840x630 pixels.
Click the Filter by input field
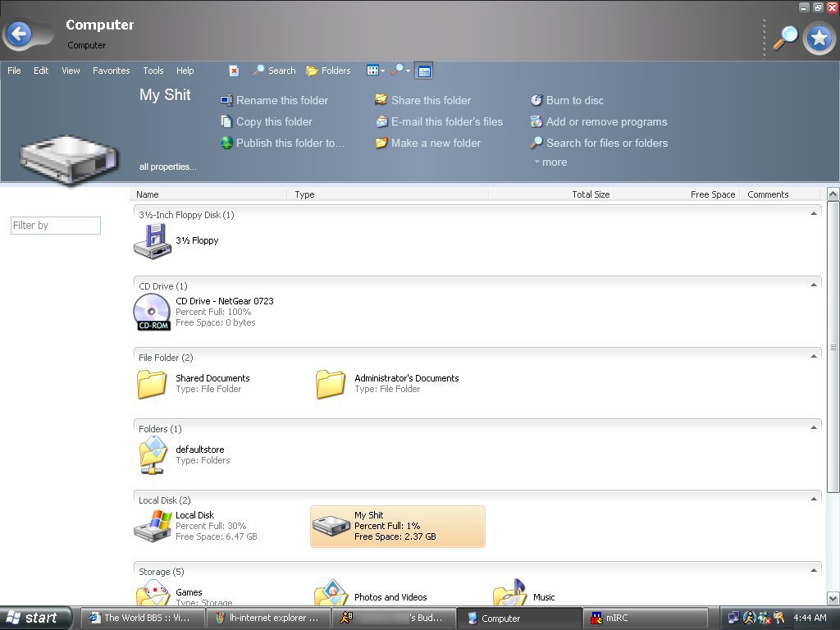tap(56, 226)
